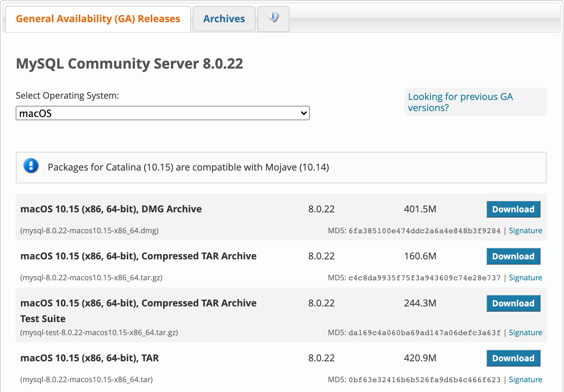The height and width of the screenshot is (392, 564).
Task: Download the 160.6M Compressed TAR Archive
Action: [x=513, y=256]
